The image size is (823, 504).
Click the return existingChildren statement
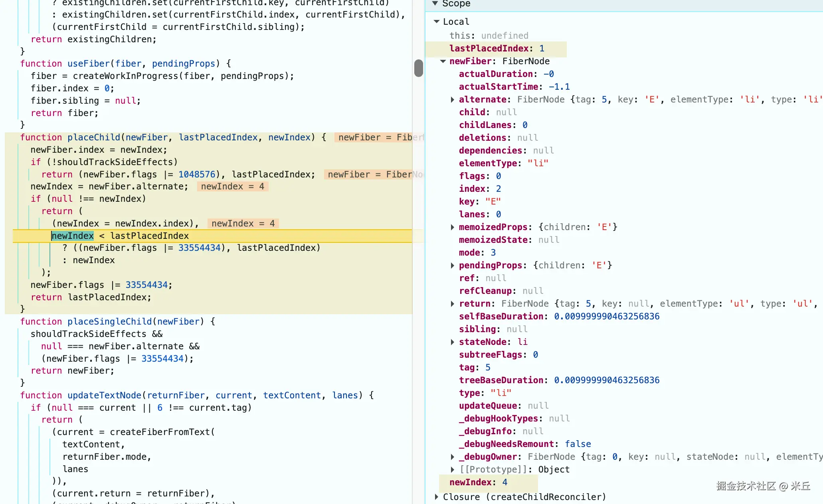click(x=93, y=39)
